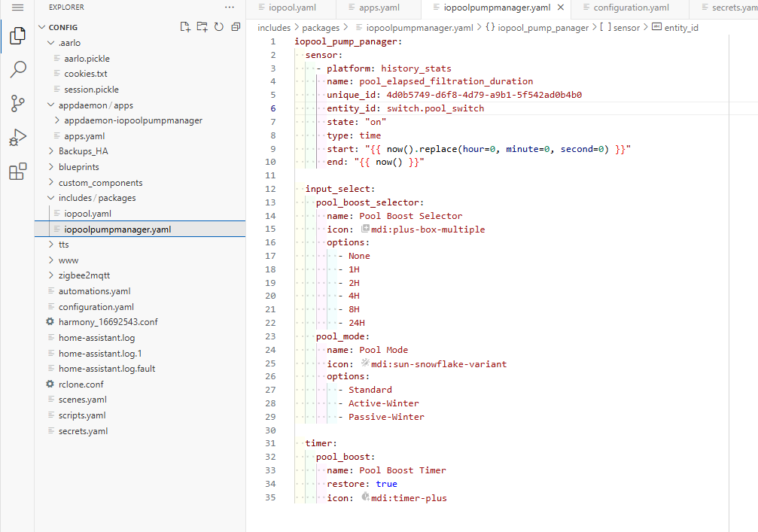Open the Extensions view icon
Image resolution: width=758 pixels, height=532 pixels.
point(17,172)
